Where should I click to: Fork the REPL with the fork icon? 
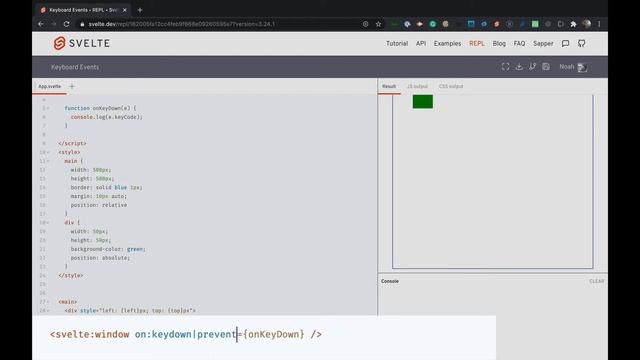[x=532, y=67]
